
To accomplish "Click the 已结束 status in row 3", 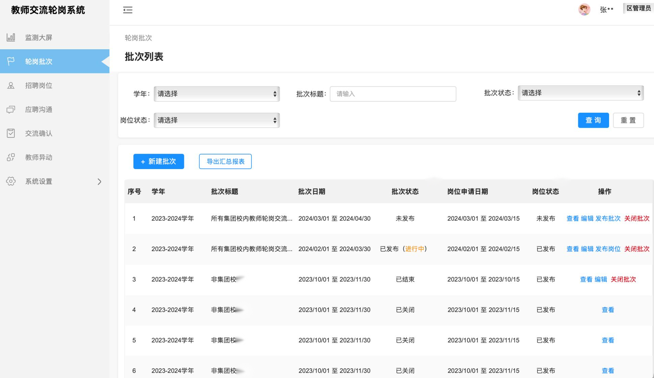I will (405, 279).
